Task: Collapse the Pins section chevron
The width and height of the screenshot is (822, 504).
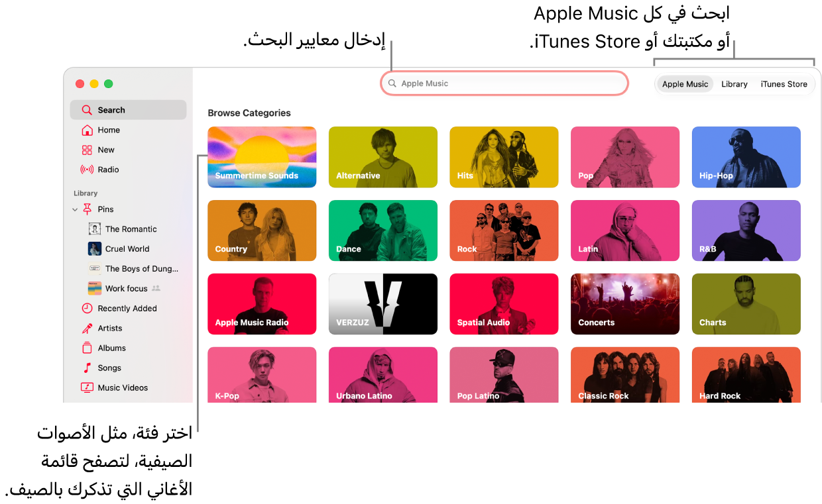Action: pyautogui.click(x=75, y=209)
